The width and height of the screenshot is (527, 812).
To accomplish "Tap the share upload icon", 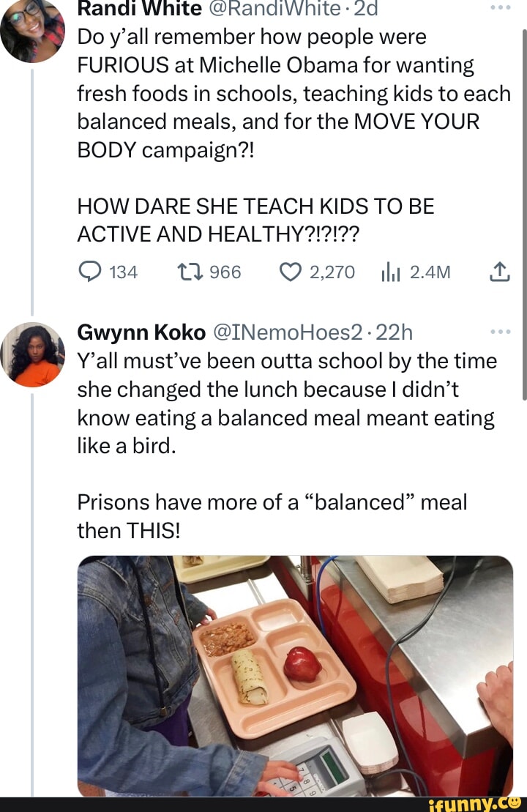I will 501,273.
